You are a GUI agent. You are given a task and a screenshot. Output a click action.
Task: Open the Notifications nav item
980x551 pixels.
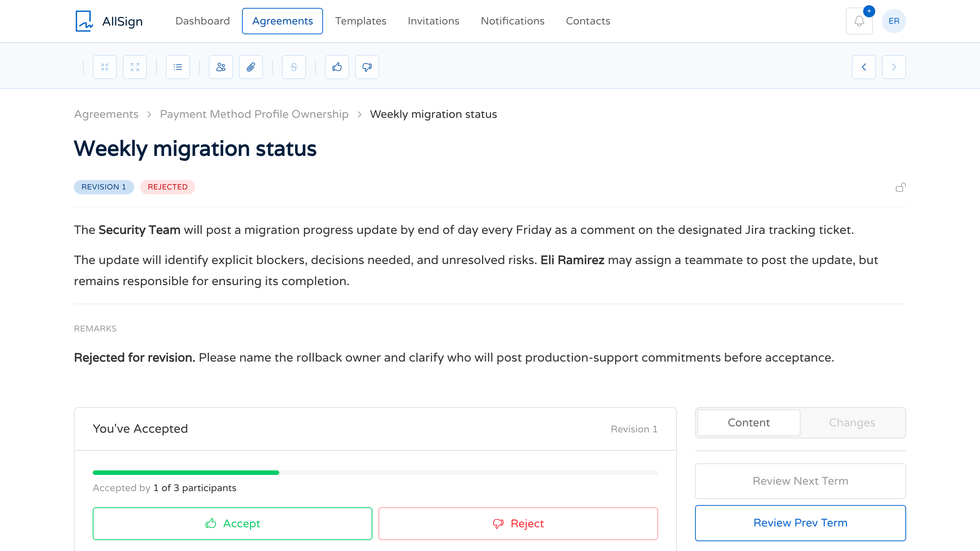(513, 21)
